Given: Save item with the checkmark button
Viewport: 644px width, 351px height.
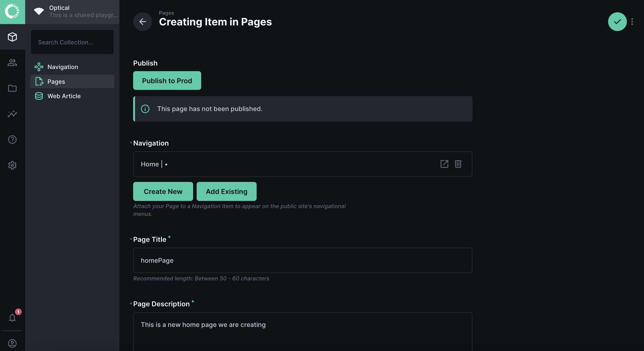Looking at the screenshot, I should point(617,22).
